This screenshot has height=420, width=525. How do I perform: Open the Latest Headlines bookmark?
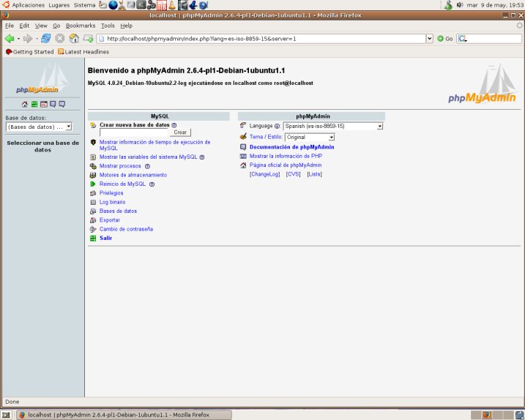(83, 52)
